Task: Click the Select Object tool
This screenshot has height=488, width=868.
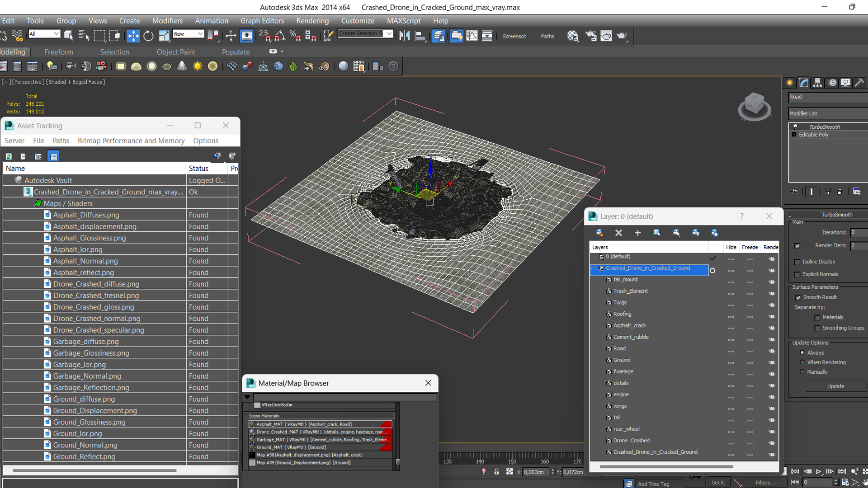Action: pyautogui.click(x=69, y=36)
